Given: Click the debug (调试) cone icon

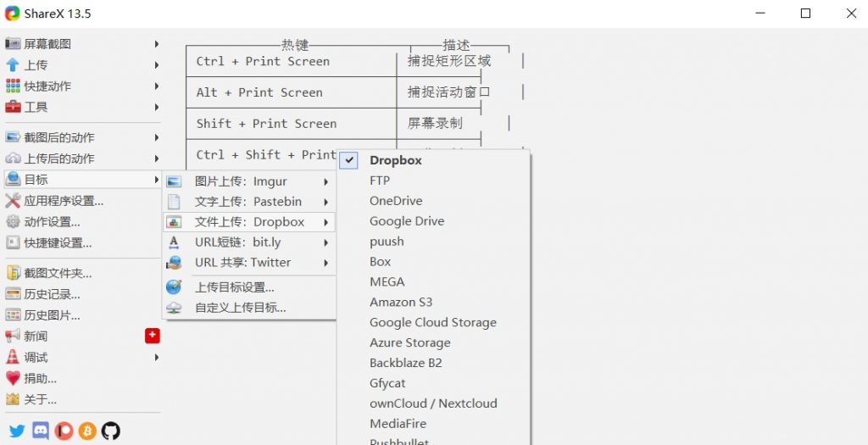Looking at the screenshot, I should 13,357.
